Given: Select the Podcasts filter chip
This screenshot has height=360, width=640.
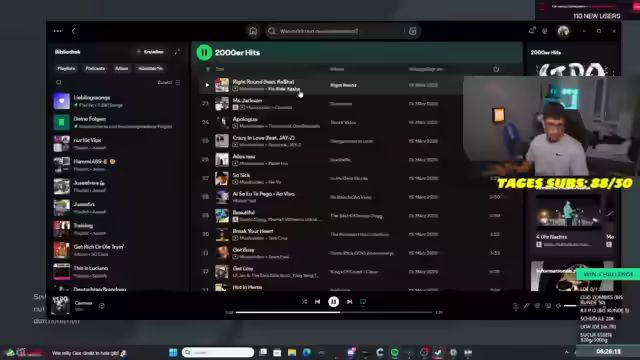Looking at the screenshot, I should point(95,69).
